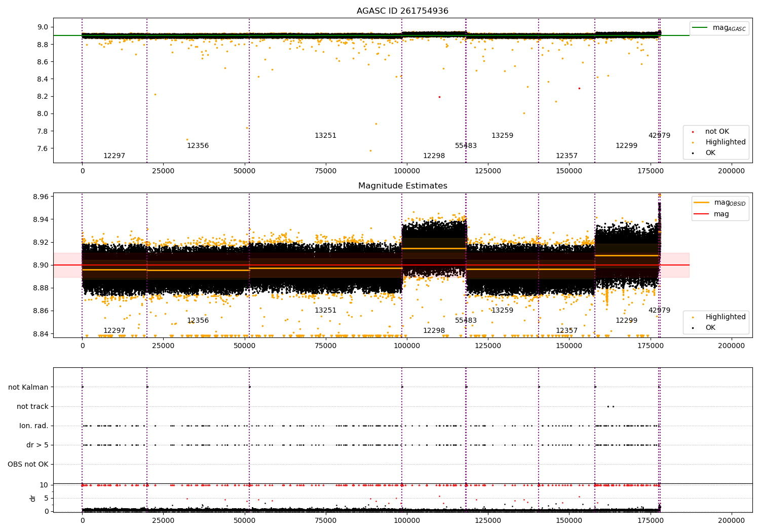
Task: Click obsid label 12356 in Magnitude Estimates plot
Action: [x=198, y=321]
